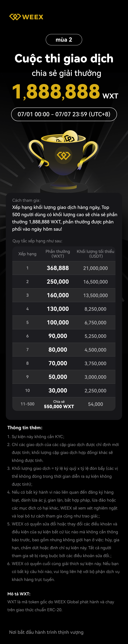Click the "Nơi bắt đầu hành trình thịnh vượng" slogan

point(46,632)
